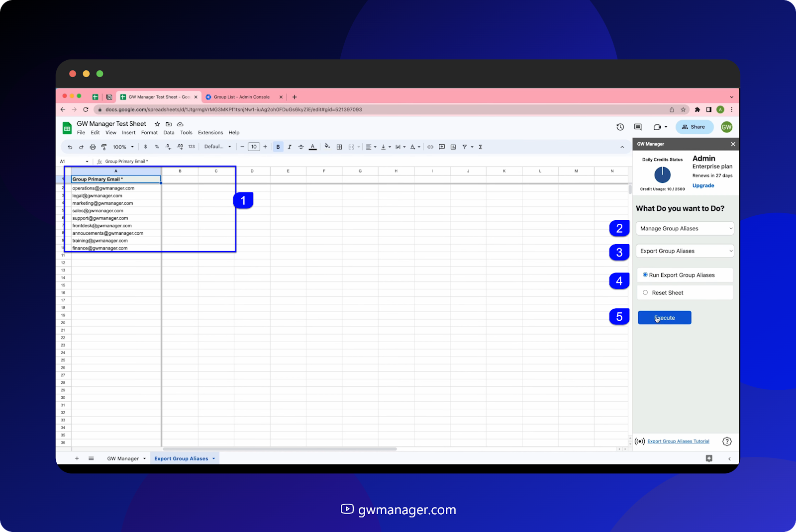The height and width of the screenshot is (532, 796).
Task: Decrease font size with minus button
Action: point(242,147)
